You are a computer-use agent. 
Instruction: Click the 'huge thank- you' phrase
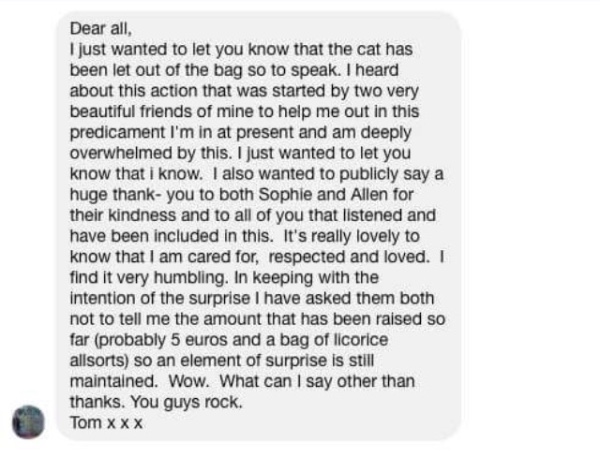(x=135, y=195)
